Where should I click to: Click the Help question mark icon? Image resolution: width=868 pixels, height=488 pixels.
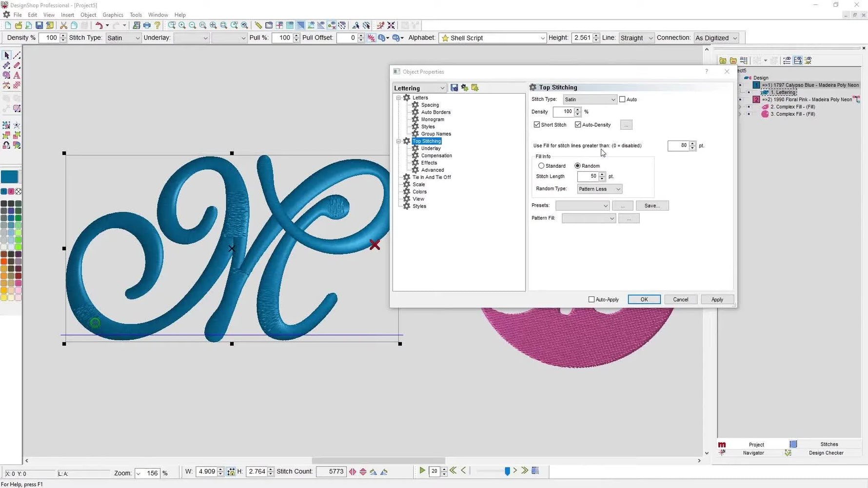tap(158, 25)
